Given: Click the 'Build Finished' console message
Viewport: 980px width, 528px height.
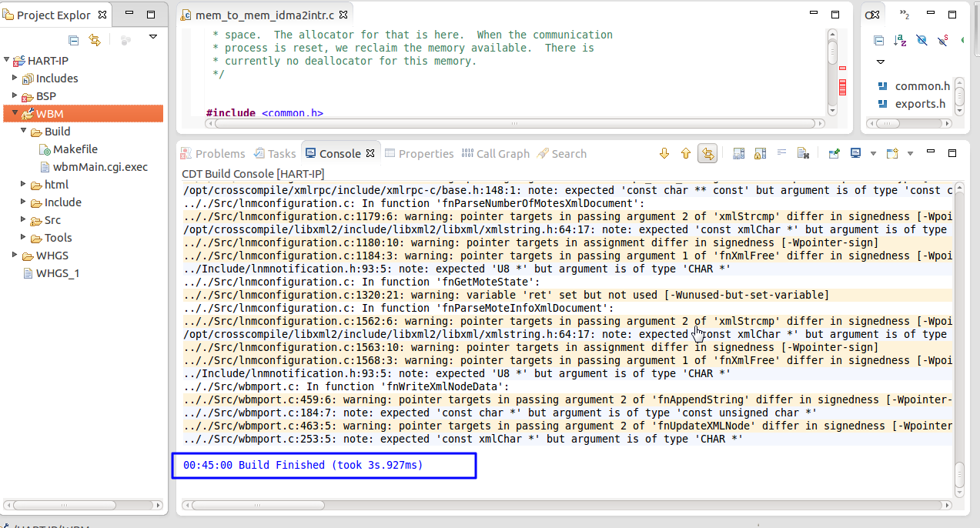Looking at the screenshot, I should (303, 465).
